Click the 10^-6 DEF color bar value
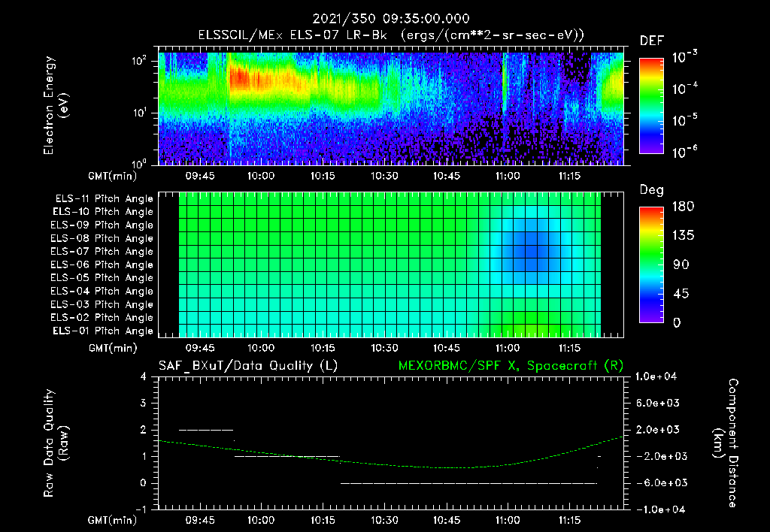Image resolution: width=770 pixels, height=532 pixels. [684, 152]
